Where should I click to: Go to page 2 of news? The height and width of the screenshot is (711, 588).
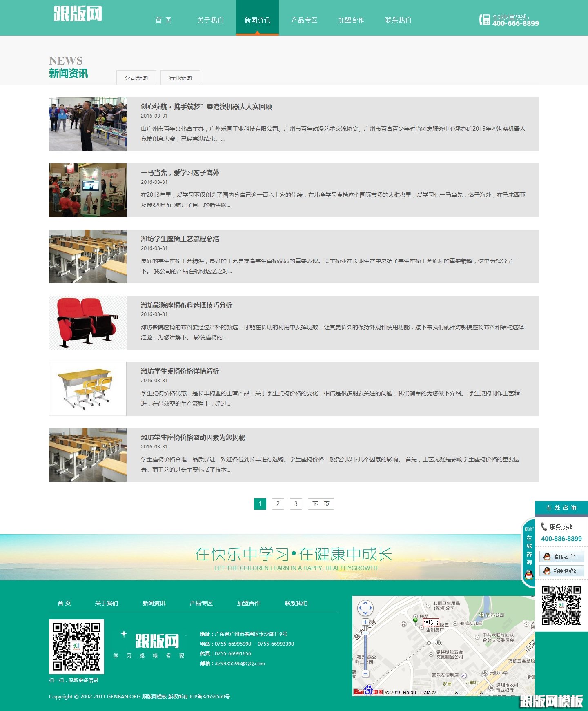tap(278, 504)
